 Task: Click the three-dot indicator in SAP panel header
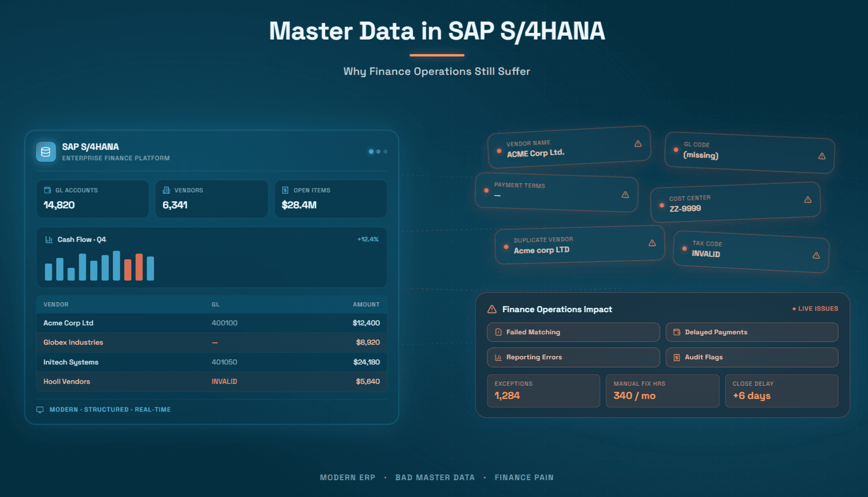[x=378, y=152]
